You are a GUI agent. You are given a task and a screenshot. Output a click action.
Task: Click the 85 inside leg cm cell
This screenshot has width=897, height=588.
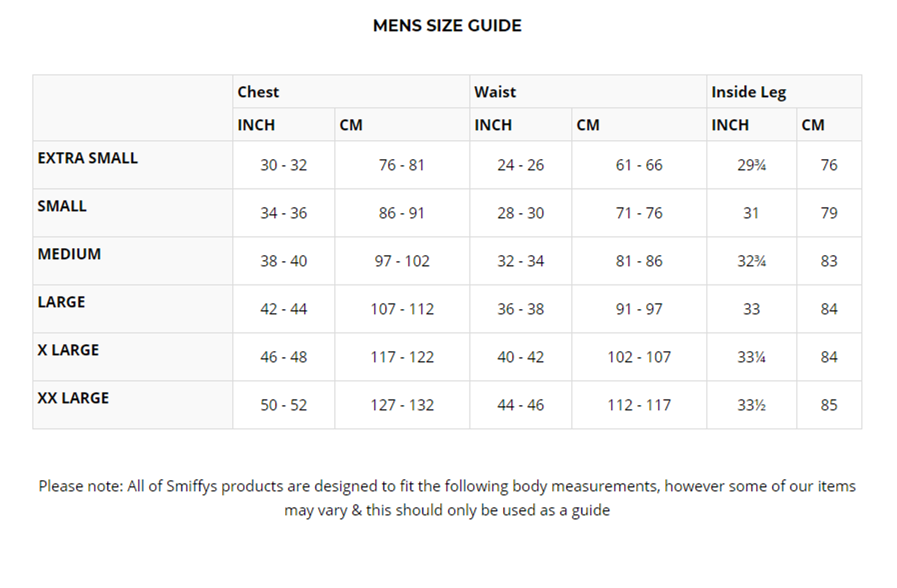[x=829, y=405]
